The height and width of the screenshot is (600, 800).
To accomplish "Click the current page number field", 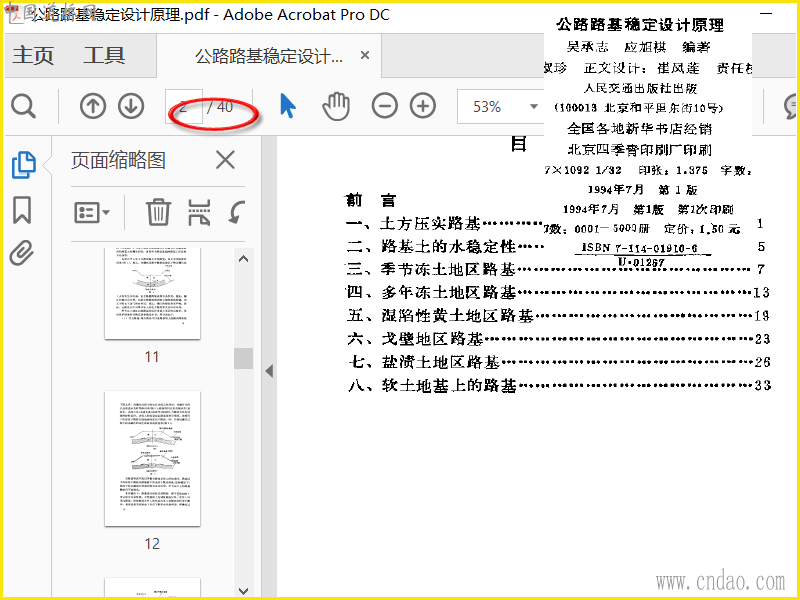I will (x=184, y=107).
